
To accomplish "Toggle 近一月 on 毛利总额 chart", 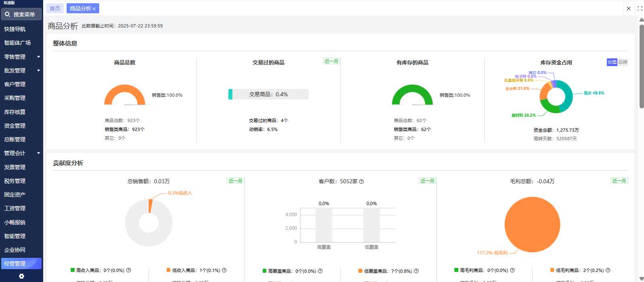I will (x=619, y=181).
